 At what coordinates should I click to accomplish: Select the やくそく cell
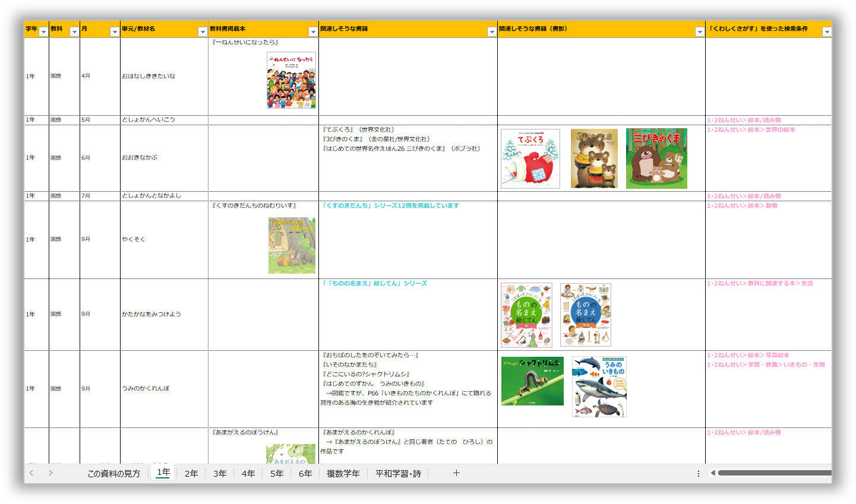[164, 239]
